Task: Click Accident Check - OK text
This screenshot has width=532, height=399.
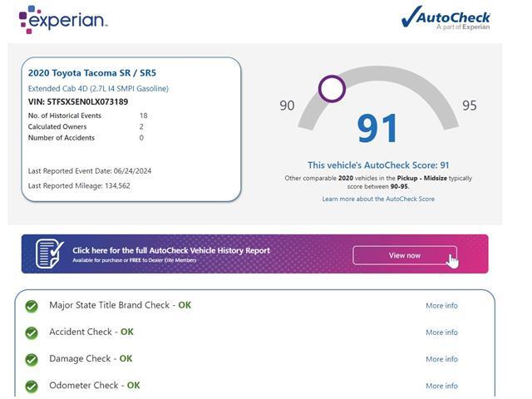Action: (x=91, y=332)
